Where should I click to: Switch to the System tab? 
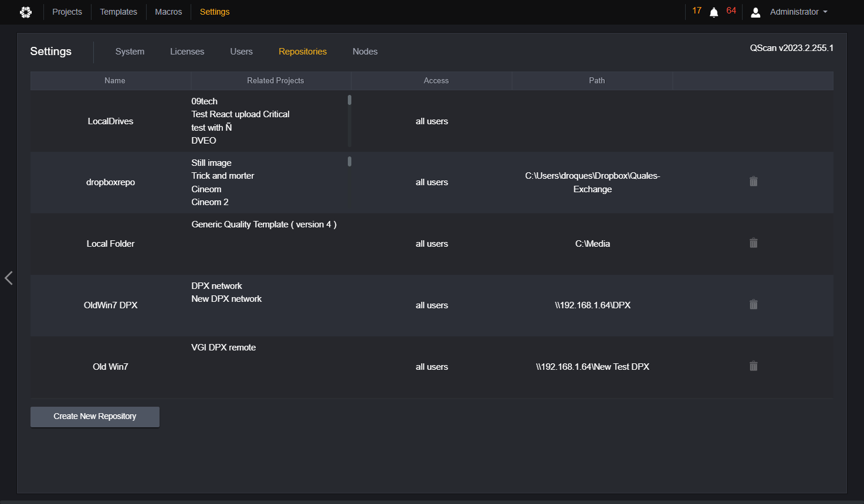click(x=130, y=52)
